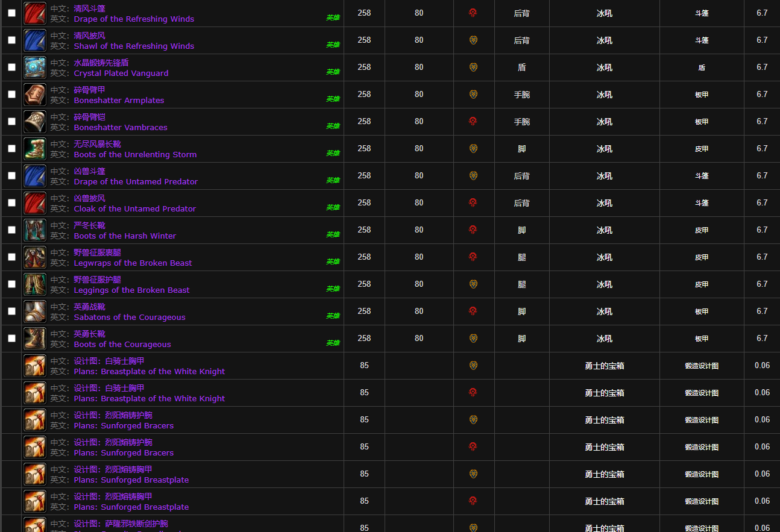Screen dimensions: 780x532
Task: Check the Drape of the Untamed Predator checkbox
Action: (11, 176)
